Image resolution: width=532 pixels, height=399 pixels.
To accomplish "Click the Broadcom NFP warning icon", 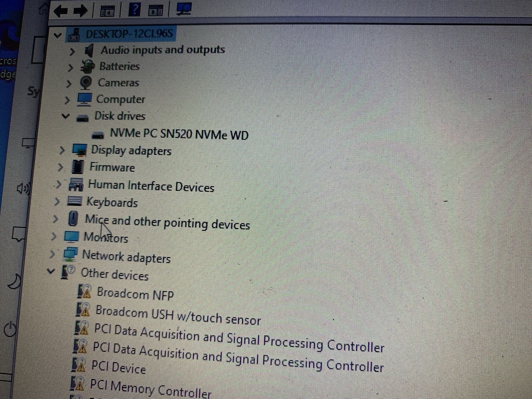I will point(84,292).
